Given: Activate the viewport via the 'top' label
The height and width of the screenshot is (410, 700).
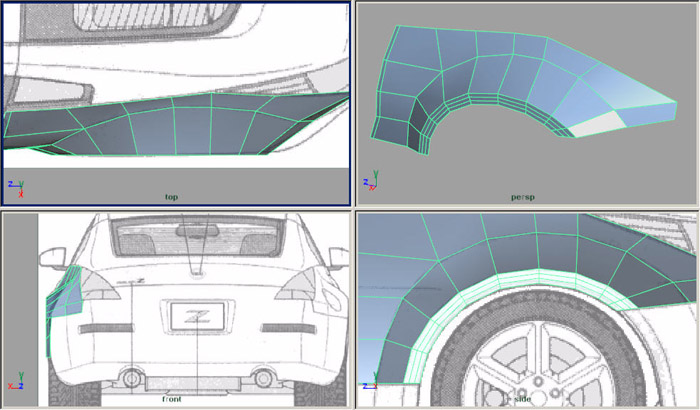Looking at the screenshot, I should (x=171, y=197).
